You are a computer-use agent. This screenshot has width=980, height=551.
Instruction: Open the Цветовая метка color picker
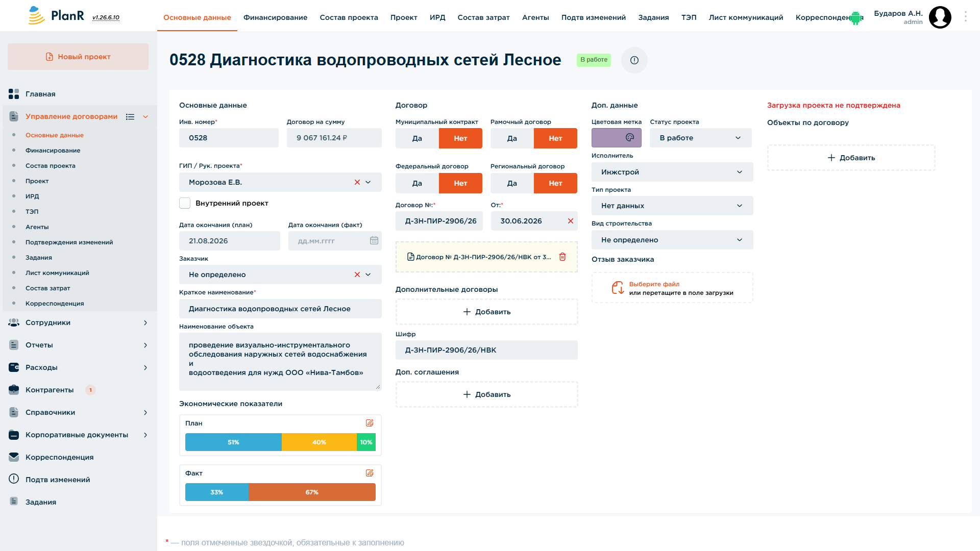coord(616,138)
